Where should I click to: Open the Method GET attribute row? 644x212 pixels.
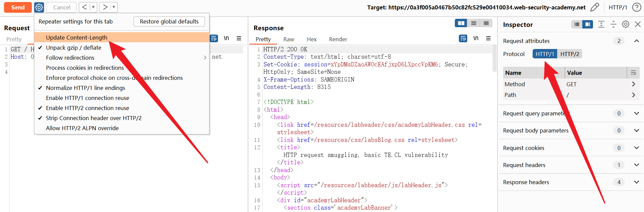[569, 84]
